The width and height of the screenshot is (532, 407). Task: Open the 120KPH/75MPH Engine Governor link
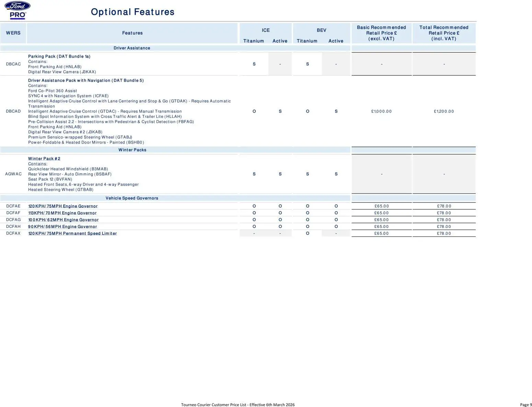63,206
